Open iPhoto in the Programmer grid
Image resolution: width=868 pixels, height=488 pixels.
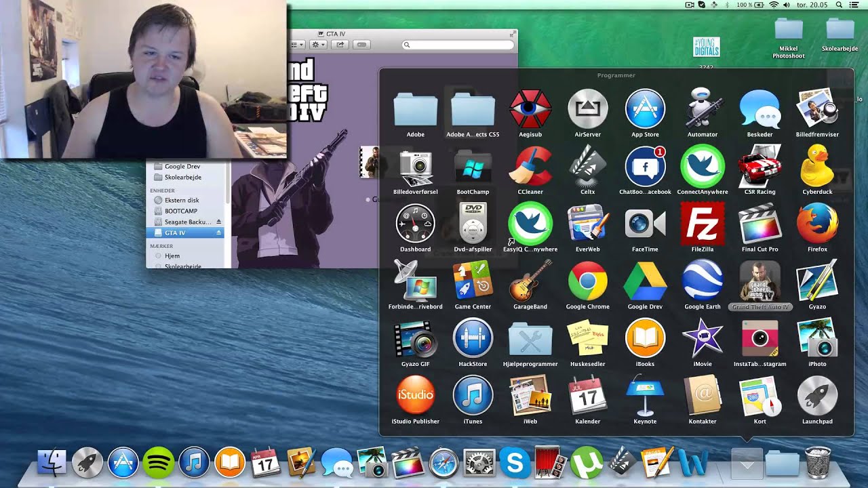click(x=817, y=338)
